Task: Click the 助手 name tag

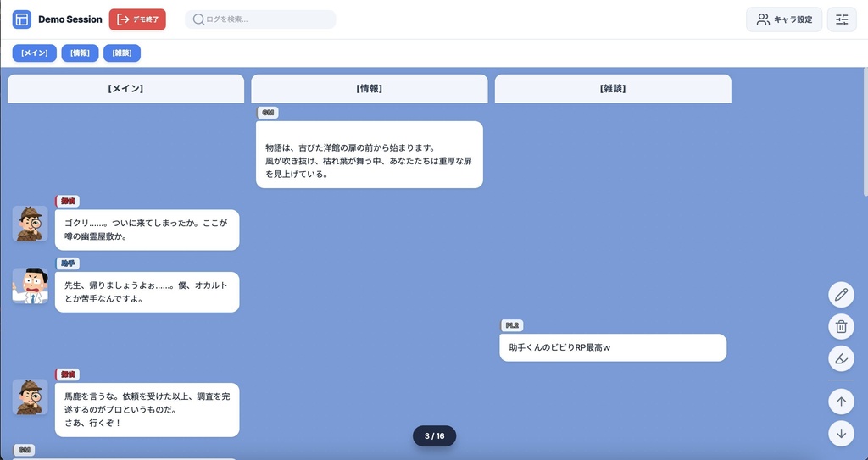Action: (68, 263)
